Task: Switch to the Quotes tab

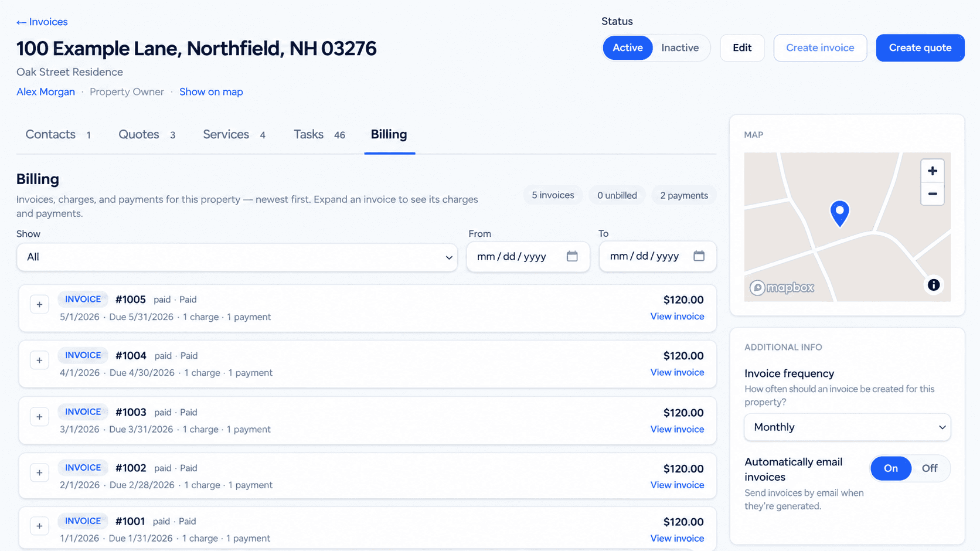Action: [x=147, y=135]
